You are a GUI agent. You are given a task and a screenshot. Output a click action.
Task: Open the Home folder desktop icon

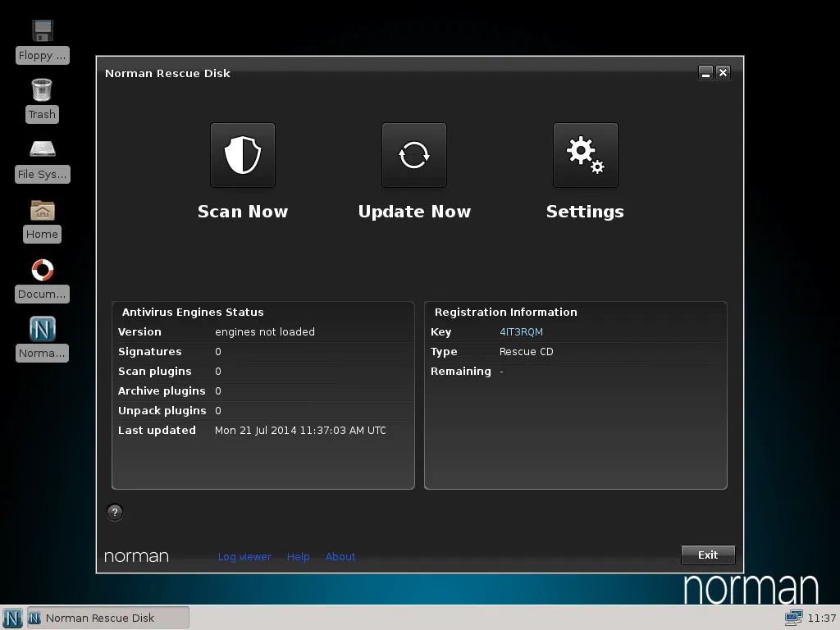43,210
